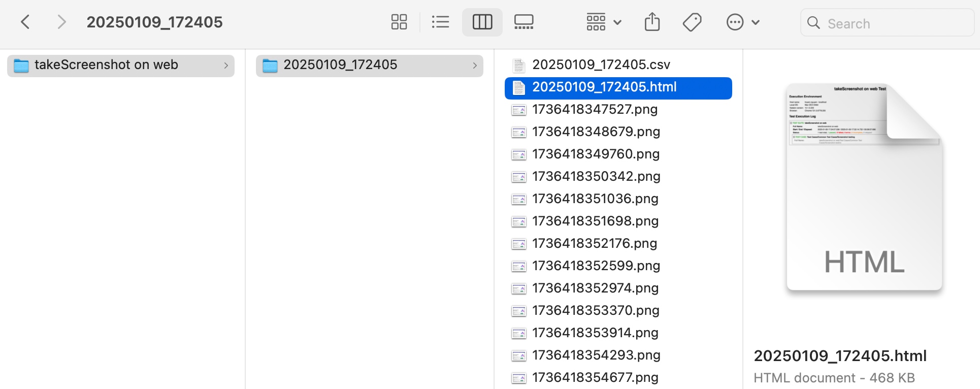Viewport: 980px width, 389px height.
Task: Select 1736418352176.png file
Action: point(618,244)
